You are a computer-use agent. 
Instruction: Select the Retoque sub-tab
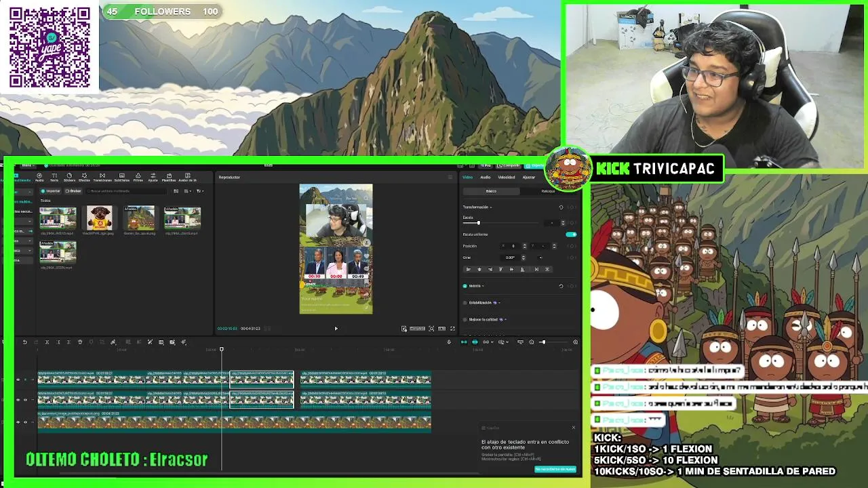(x=548, y=191)
